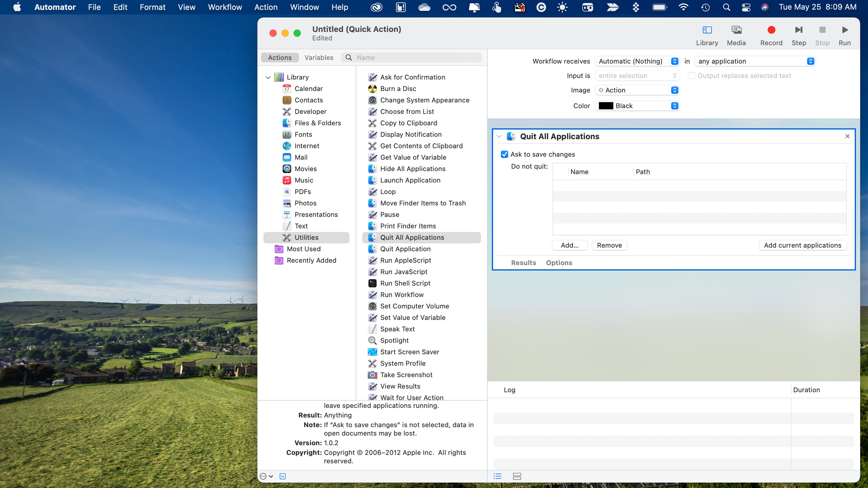Collapse the Library tree disclosure arrow
The image size is (868, 488).
(268, 77)
